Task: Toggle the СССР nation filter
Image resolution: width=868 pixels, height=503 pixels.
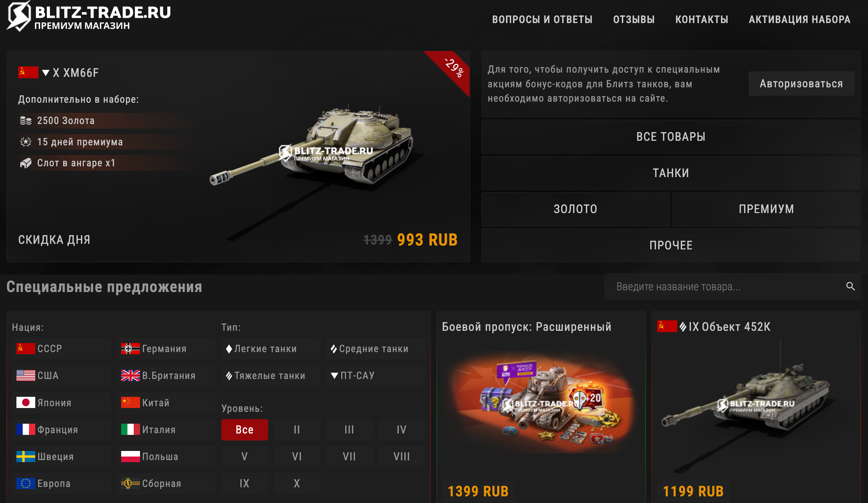Action: pos(61,349)
